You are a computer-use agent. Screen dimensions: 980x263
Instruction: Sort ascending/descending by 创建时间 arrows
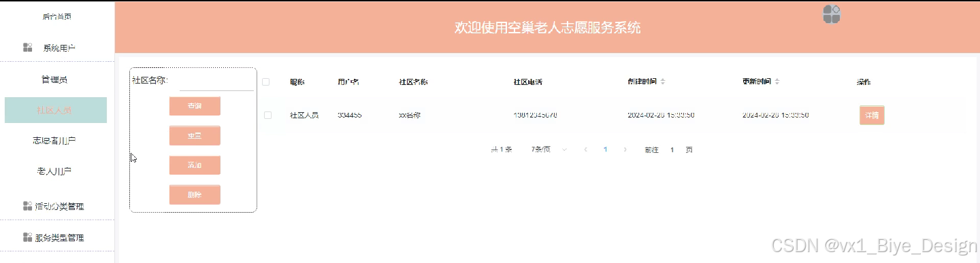point(663,82)
